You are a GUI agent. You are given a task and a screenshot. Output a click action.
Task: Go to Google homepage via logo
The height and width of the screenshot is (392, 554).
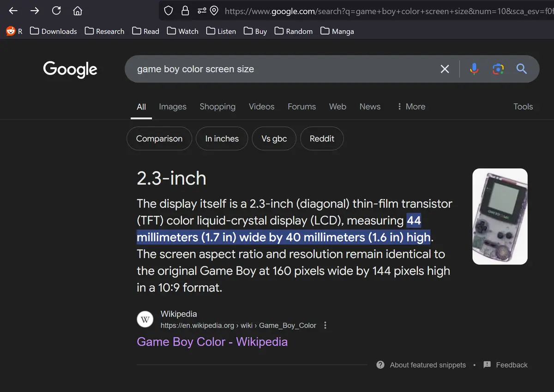(70, 69)
